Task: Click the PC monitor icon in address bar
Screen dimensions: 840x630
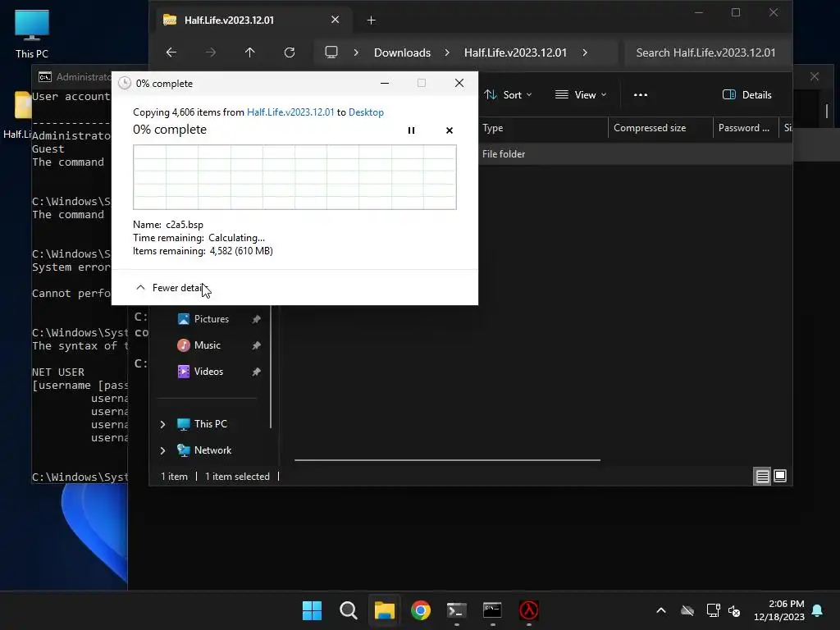Action: tap(331, 52)
